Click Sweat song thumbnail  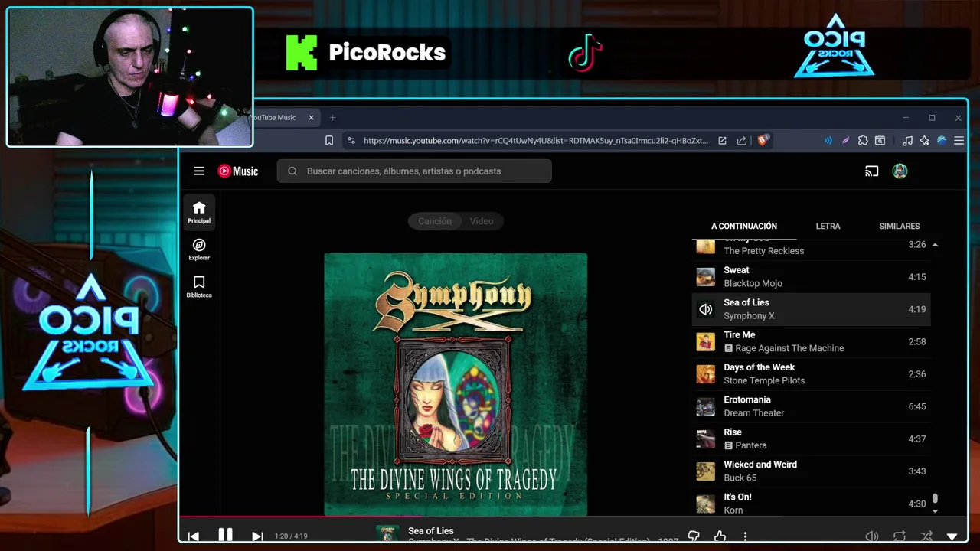705,276
